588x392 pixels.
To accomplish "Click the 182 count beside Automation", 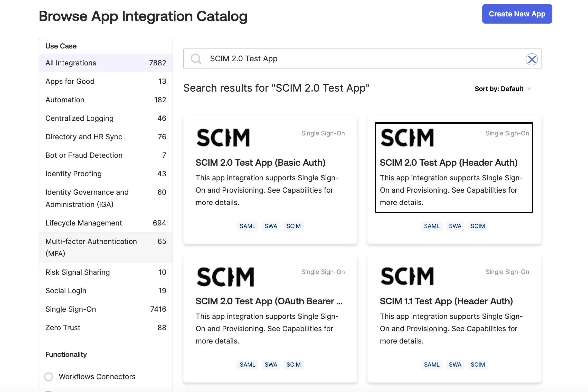I will click(x=160, y=100).
